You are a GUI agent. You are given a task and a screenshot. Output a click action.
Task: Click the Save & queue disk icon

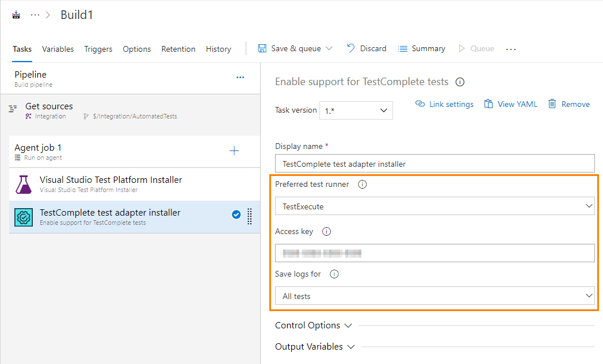(262, 48)
